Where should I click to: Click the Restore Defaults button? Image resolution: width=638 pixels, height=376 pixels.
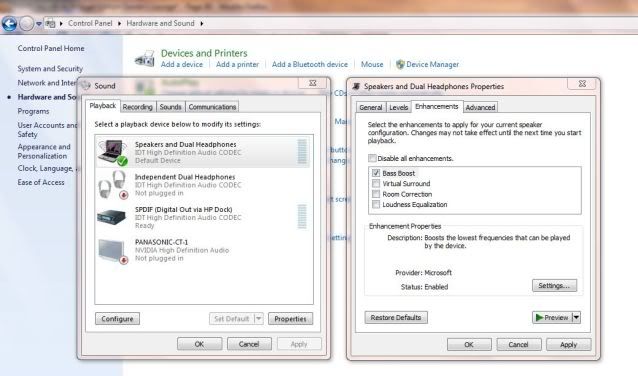[x=396, y=317]
